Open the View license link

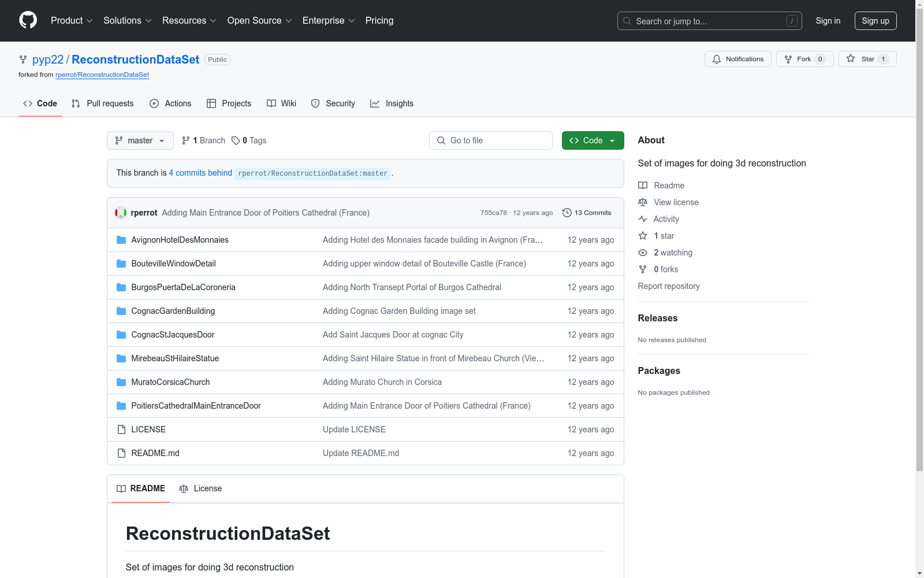[x=676, y=202]
